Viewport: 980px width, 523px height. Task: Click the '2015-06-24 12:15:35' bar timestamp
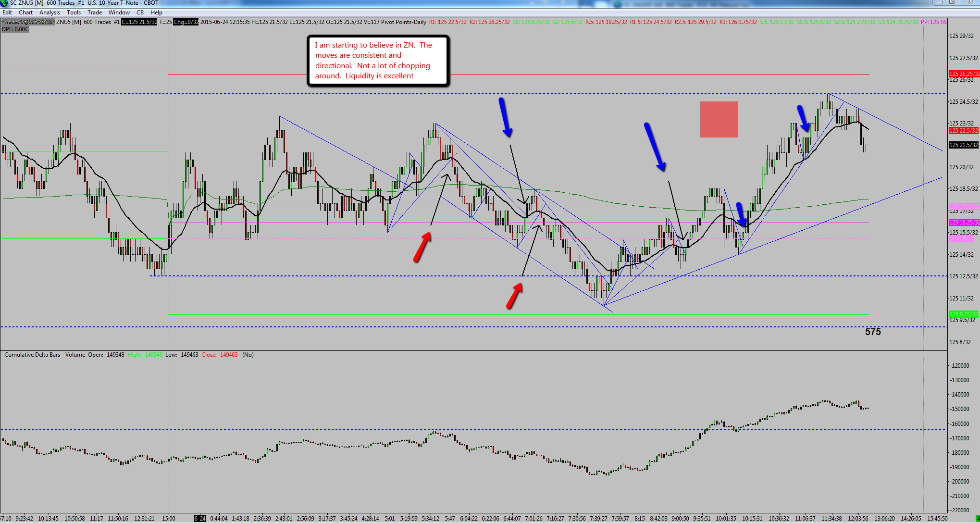pos(225,22)
